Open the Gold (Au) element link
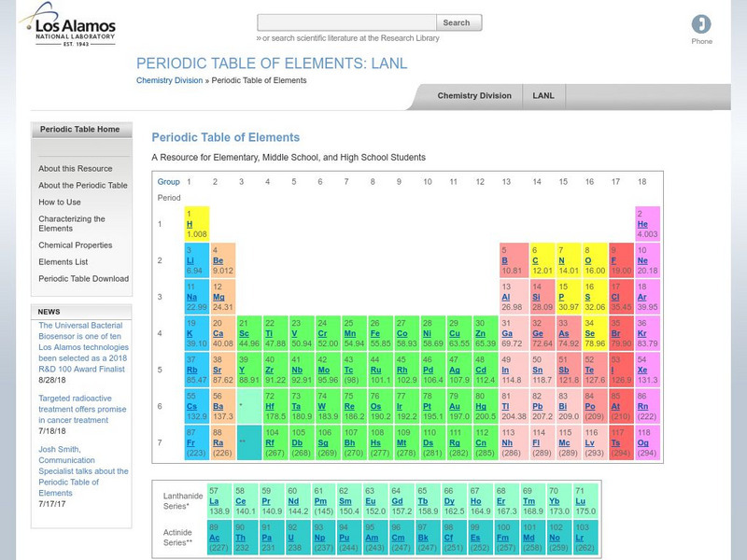 pyautogui.click(x=455, y=406)
